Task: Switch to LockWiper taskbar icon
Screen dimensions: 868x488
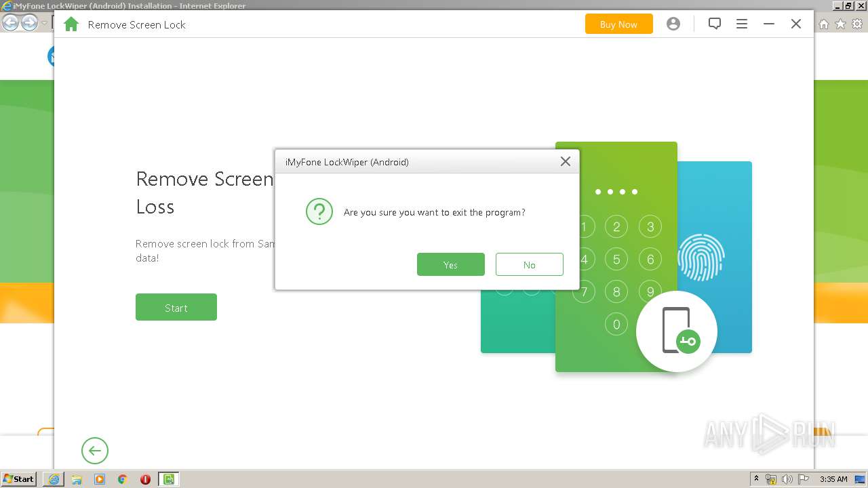Action: [168, 479]
